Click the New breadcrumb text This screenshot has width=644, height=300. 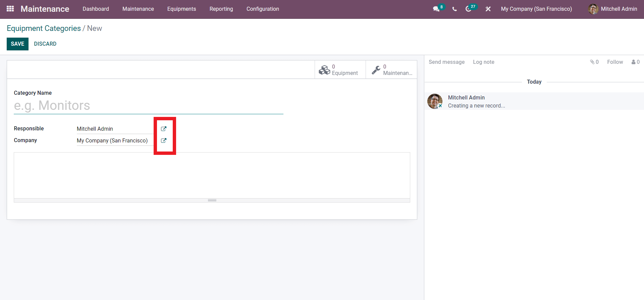pos(95,28)
